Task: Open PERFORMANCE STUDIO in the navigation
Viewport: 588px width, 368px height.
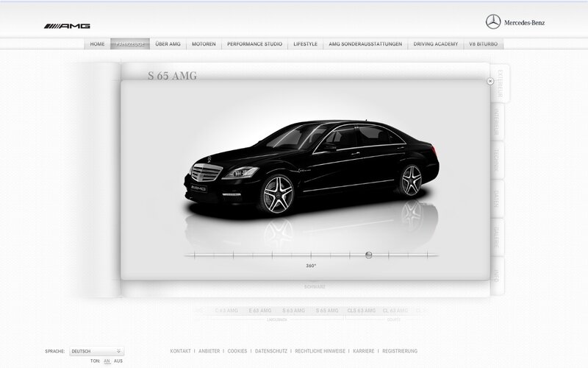Action: tap(254, 44)
